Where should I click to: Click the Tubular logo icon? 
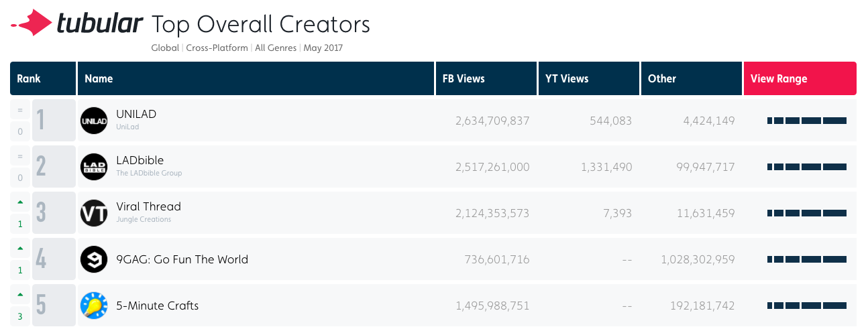(x=32, y=24)
